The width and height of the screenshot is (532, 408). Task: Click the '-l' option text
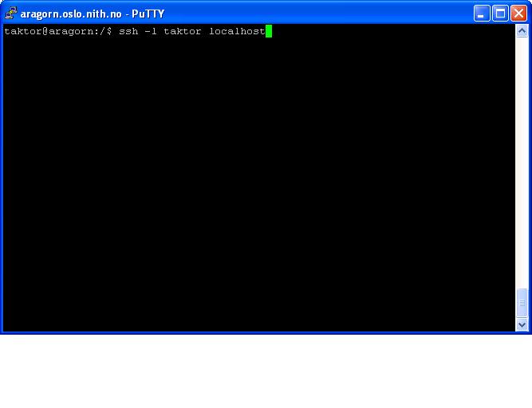pos(151,31)
